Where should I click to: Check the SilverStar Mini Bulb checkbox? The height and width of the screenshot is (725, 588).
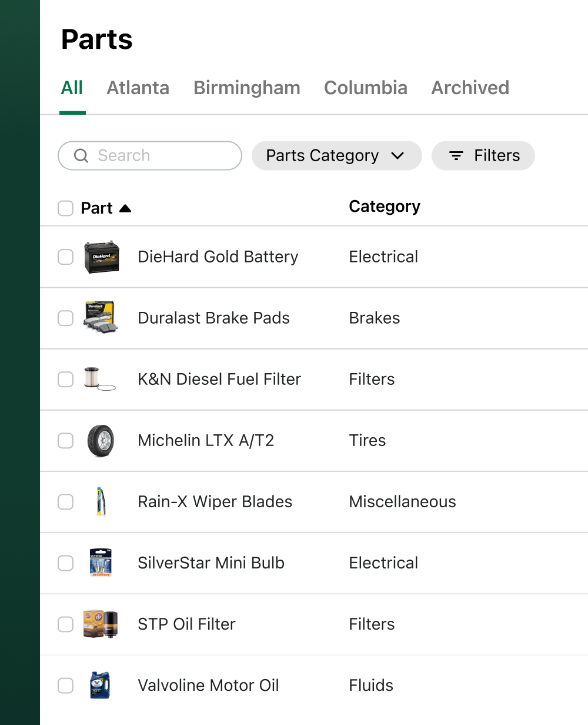tap(65, 563)
